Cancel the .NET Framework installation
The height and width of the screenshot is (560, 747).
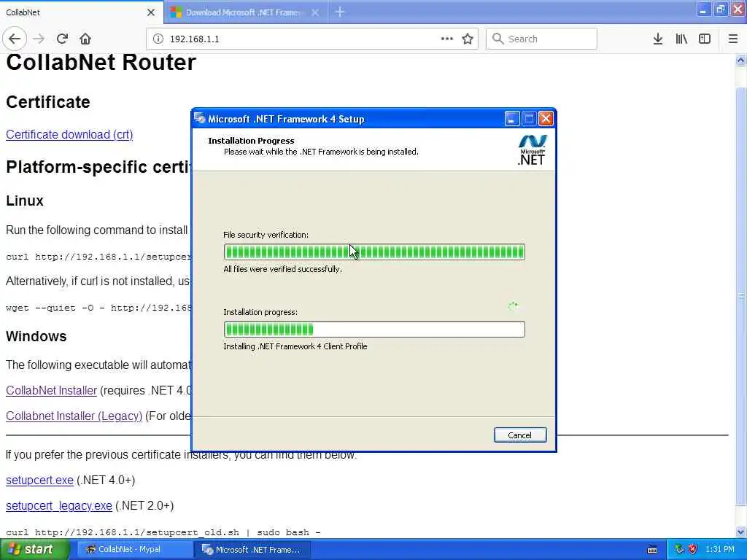[x=519, y=435]
